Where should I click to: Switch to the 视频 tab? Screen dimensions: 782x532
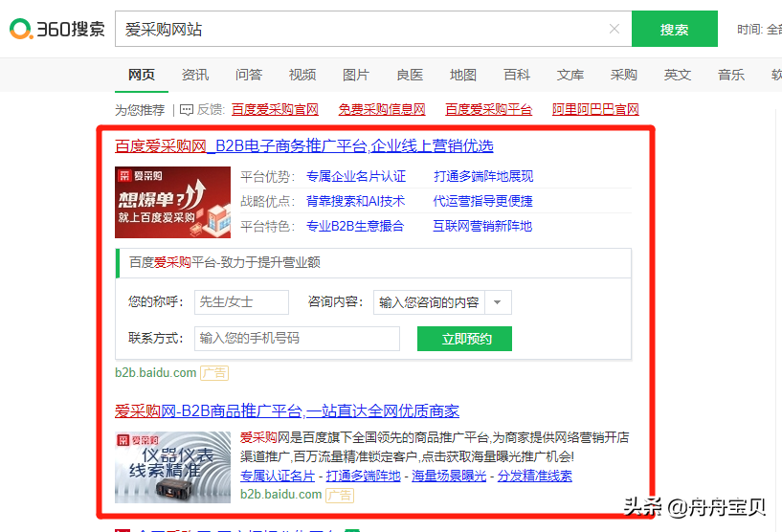pos(302,75)
